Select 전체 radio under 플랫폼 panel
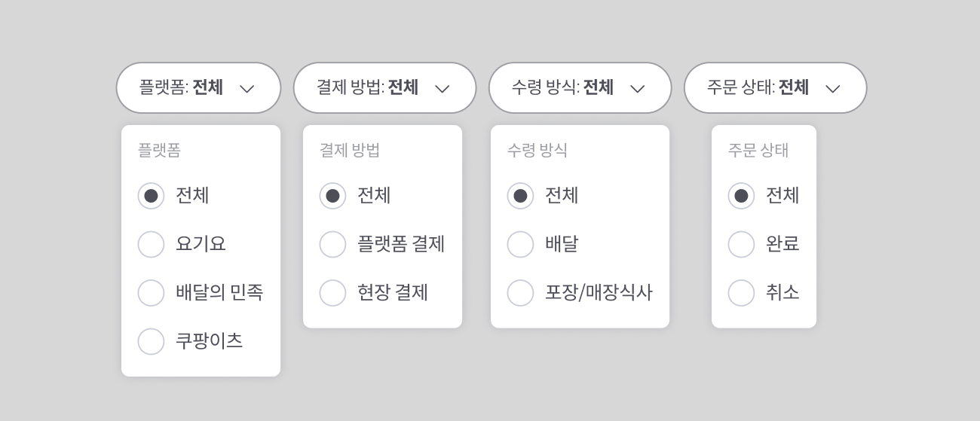 [151, 196]
